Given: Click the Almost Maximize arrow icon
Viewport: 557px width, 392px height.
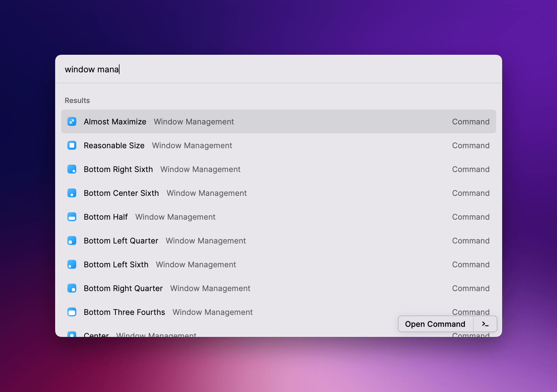Looking at the screenshot, I should (x=72, y=121).
